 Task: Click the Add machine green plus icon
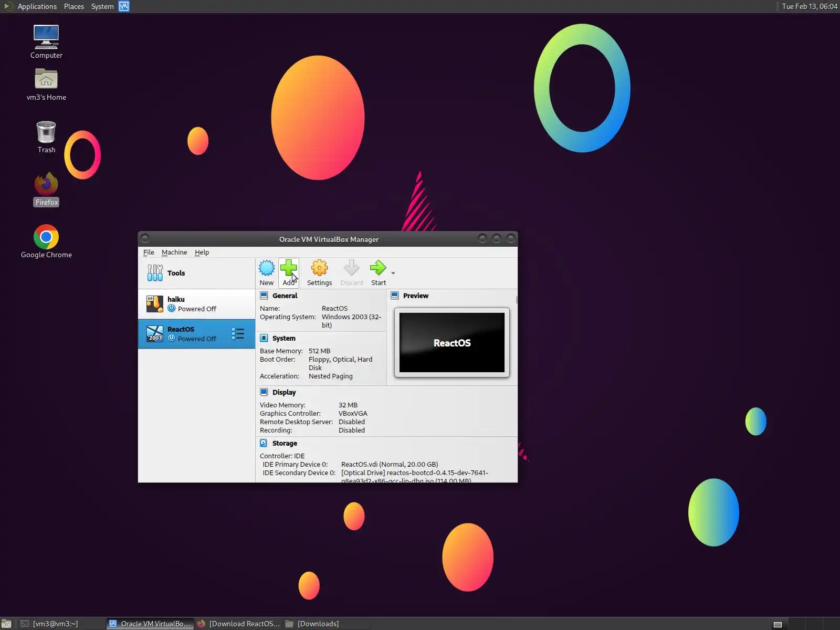(289, 272)
